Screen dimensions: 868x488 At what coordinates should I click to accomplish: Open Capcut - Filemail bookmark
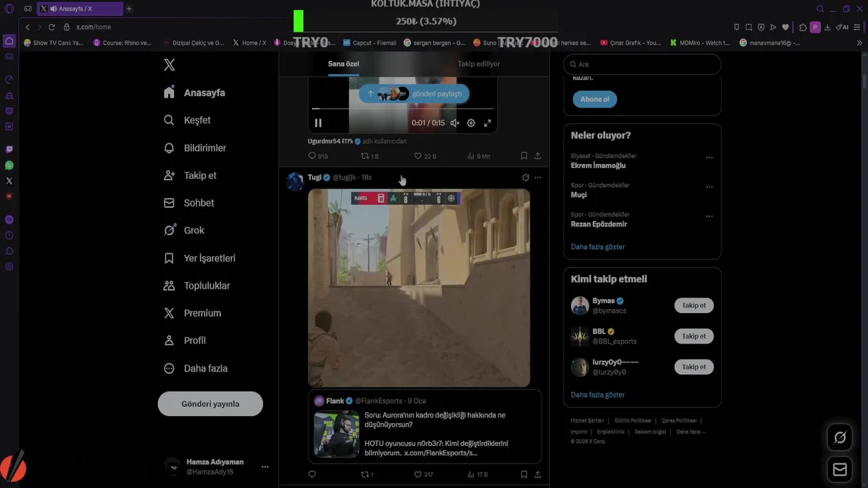coord(370,43)
